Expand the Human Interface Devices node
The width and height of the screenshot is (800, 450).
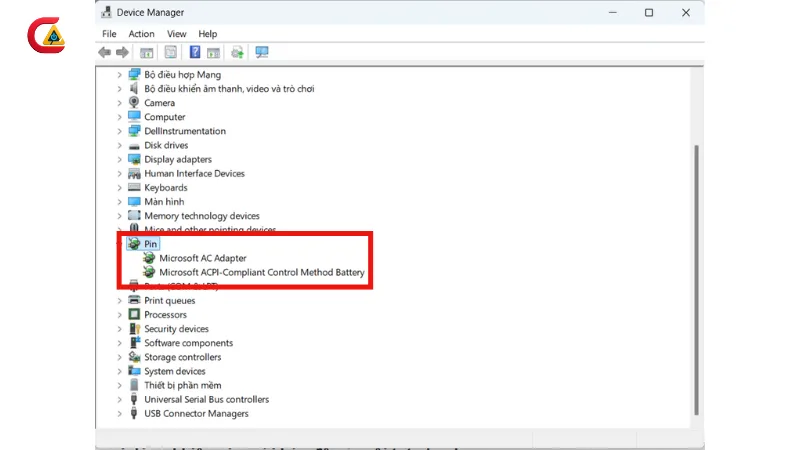(x=120, y=173)
